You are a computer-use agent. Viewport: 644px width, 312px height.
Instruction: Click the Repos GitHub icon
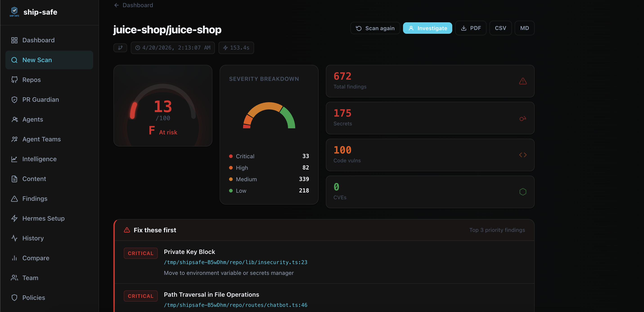click(x=14, y=80)
